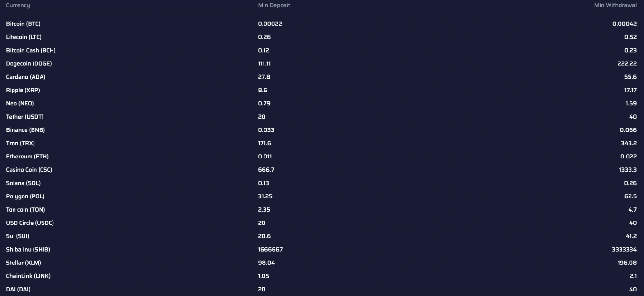Click Polygon's 31.25 minimum deposit value

click(265, 196)
